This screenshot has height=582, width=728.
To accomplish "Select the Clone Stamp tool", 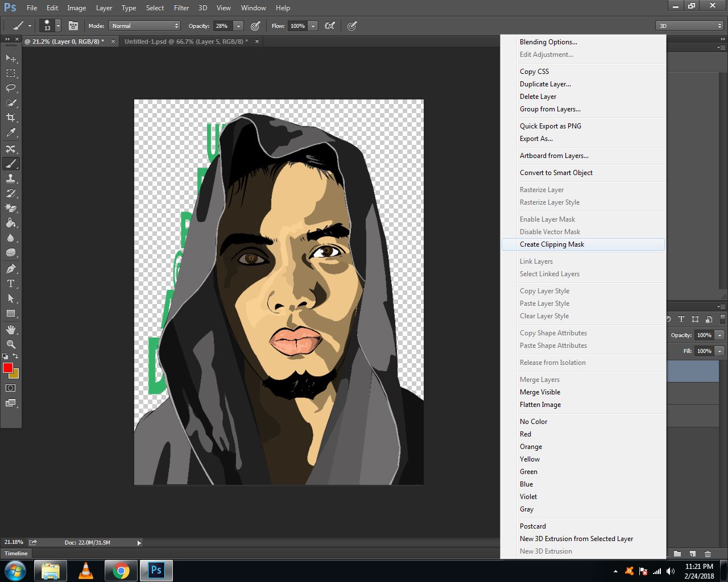I will point(11,178).
